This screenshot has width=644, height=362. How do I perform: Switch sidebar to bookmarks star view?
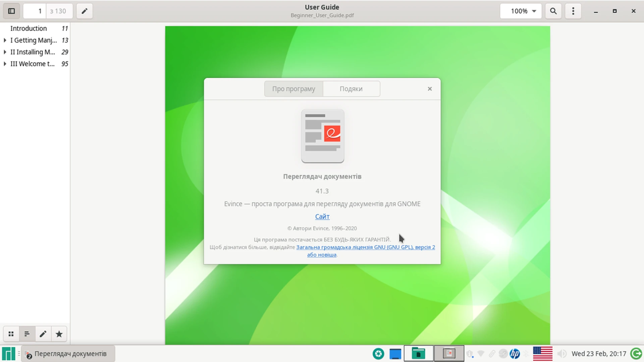click(x=59, y=334)
